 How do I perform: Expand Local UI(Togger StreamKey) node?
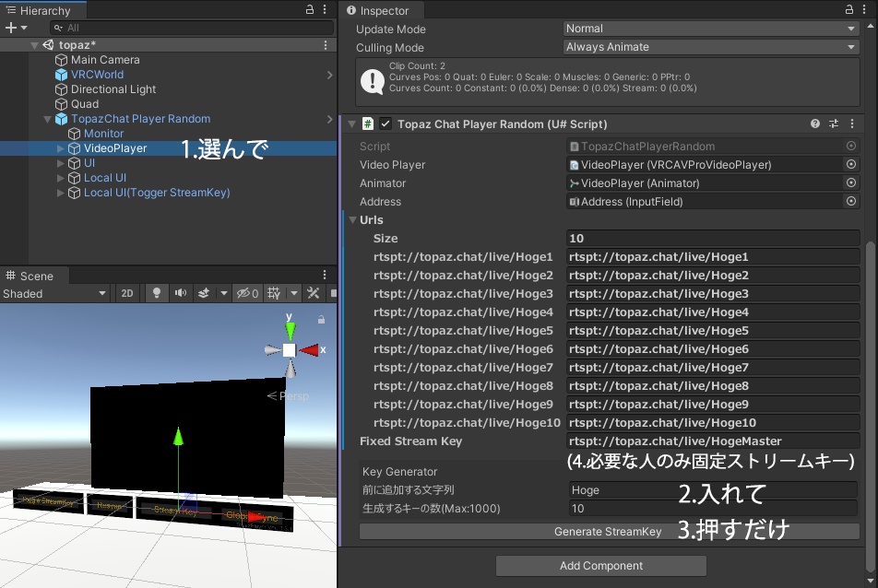click(61, 193)
